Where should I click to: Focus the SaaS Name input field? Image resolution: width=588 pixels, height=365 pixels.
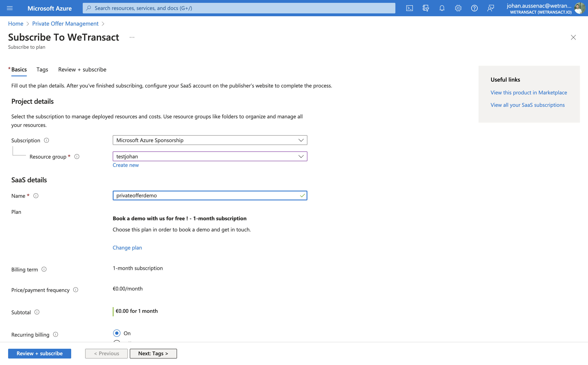[x=210, y=195]
